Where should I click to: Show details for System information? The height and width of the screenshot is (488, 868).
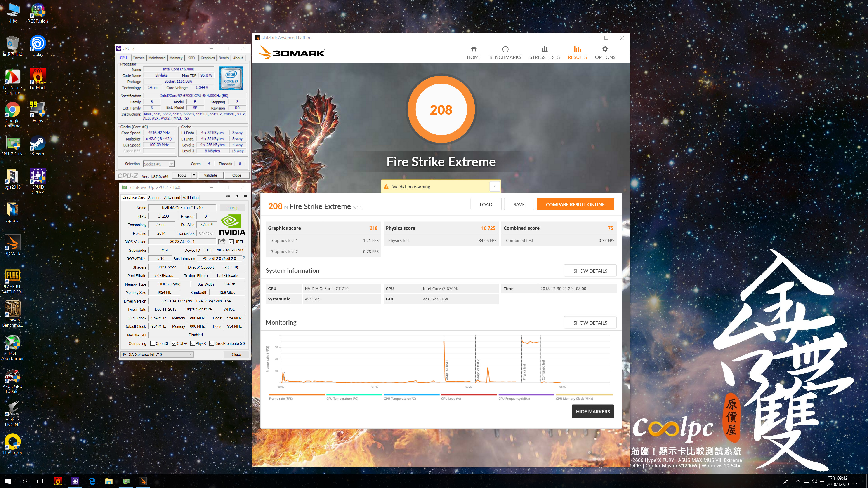coord(590,271)
